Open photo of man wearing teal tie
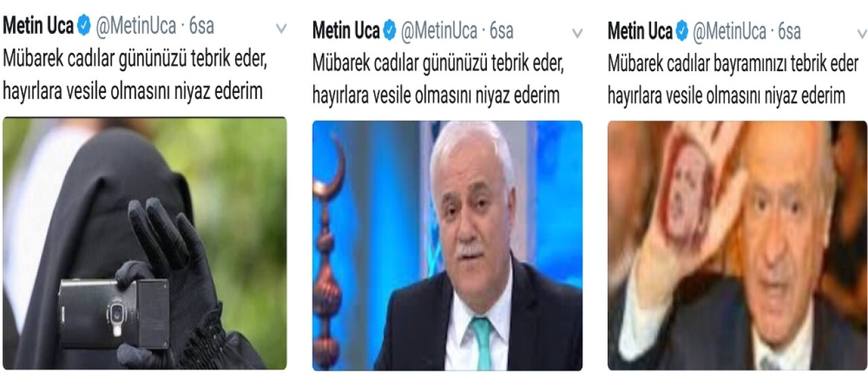The width and height of the screenshot is (868, 374). (447, 245)
